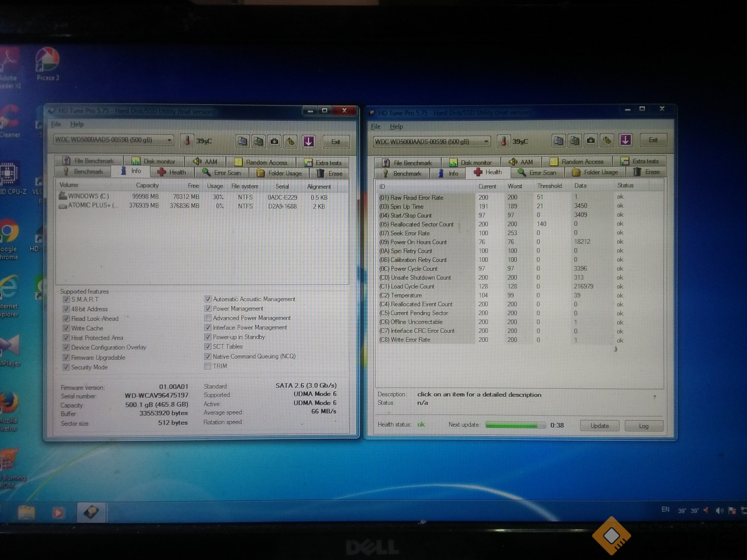The image size is (747, 560).
Task: Toggle Automatic Acoustic Management checkbox
Action: 208,299
